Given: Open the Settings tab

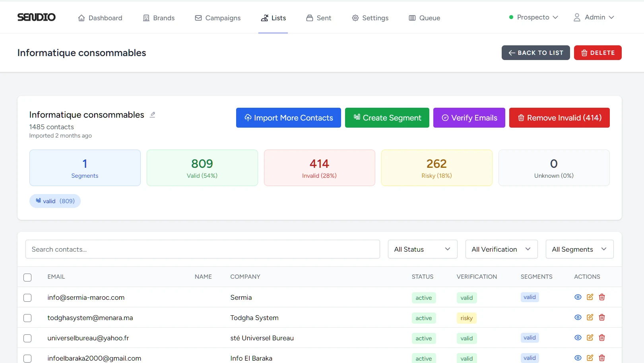Looking at the screenshot, I should (x=370, y=18).
